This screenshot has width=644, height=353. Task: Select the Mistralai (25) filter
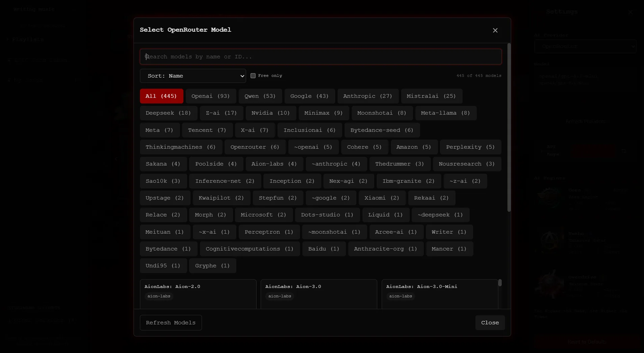pyautogui.click(x=432, y=96)
